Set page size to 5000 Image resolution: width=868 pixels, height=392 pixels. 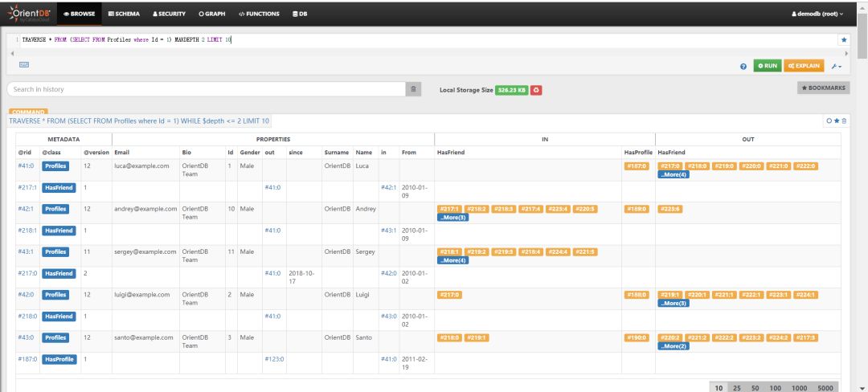coord(825,388)
